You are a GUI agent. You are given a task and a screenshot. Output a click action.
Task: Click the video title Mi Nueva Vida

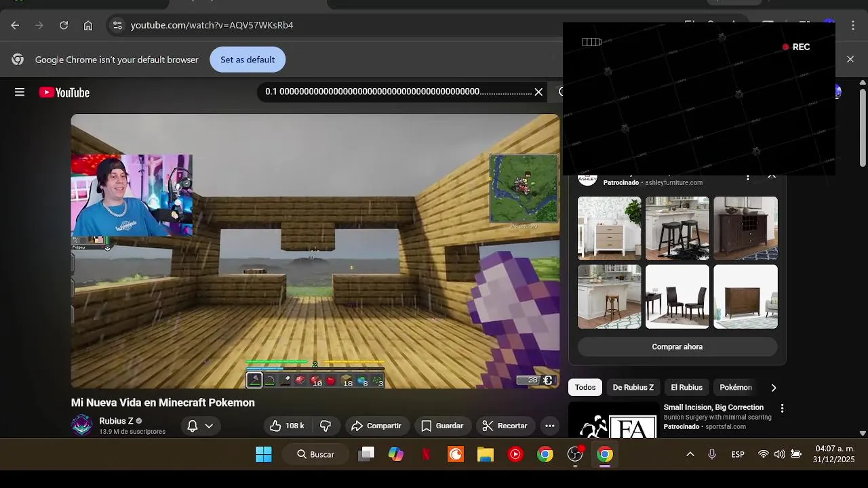[163, 403]
